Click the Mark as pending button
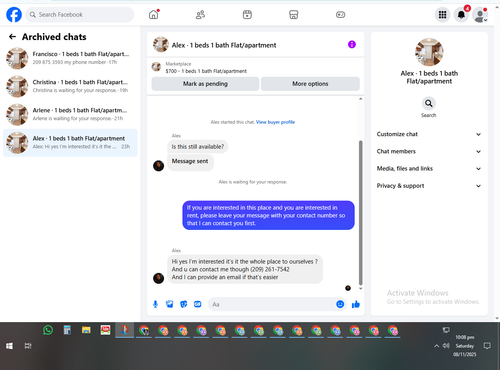500x370 pixels. click(x=205, y=84)
